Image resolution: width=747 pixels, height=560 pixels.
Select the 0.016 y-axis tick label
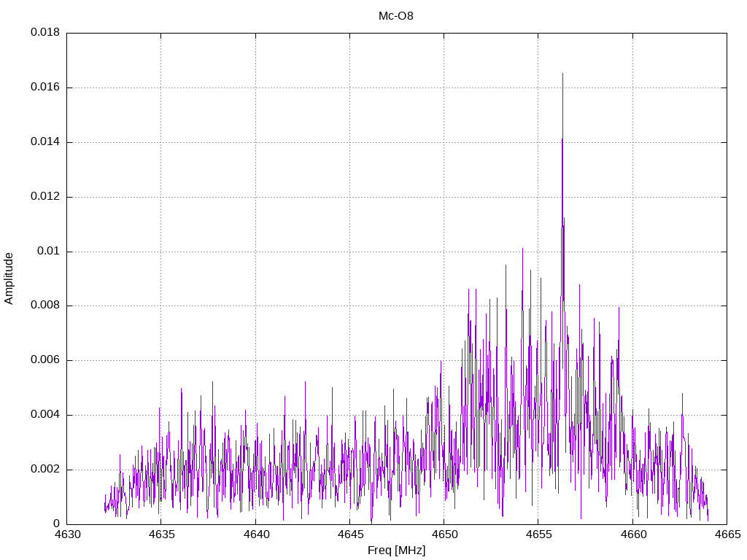[44, 87]
